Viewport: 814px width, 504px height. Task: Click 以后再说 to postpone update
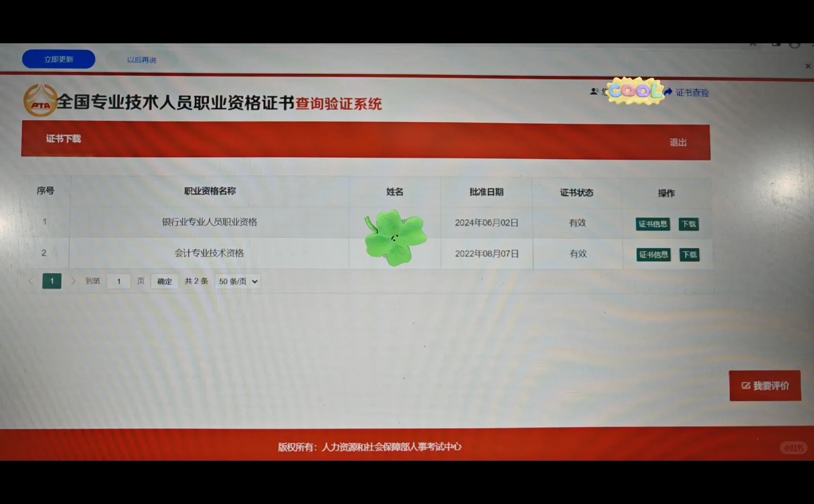[141, 60]
